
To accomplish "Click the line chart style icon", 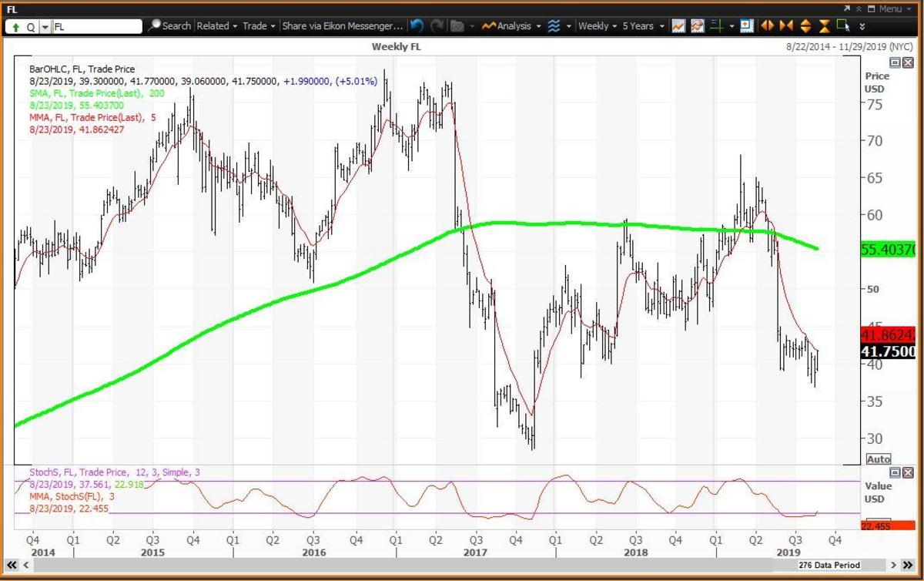I will (678, 25).
